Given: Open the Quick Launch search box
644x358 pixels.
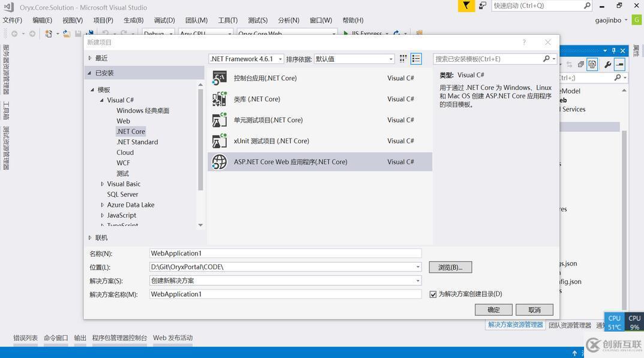Looking at the screenshot, I should pos(540,5).
